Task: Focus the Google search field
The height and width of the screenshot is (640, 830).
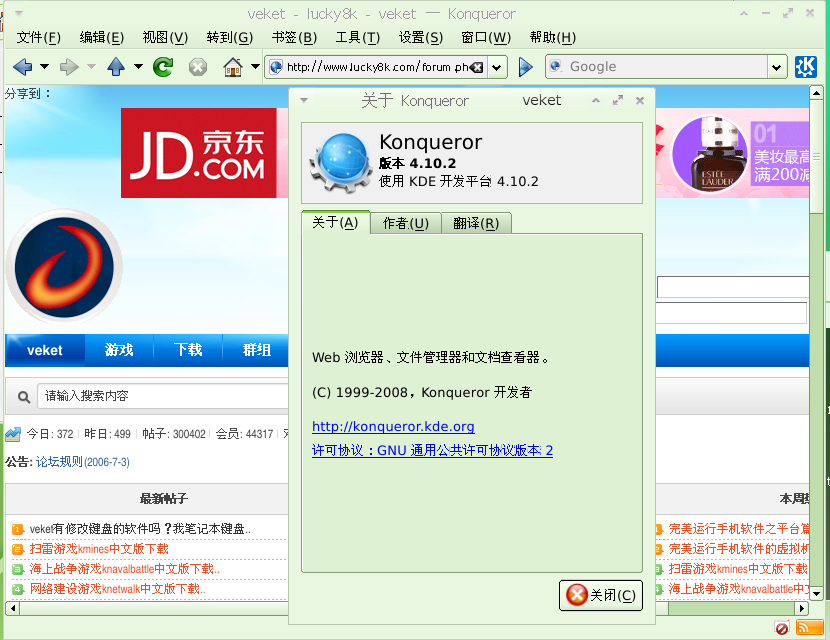Action: pos(664,67)
